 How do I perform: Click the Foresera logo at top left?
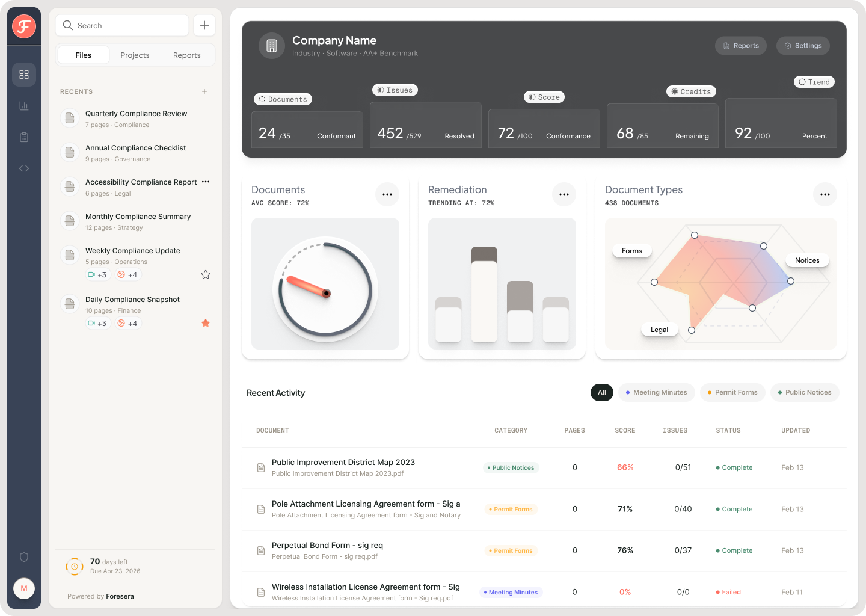pyautogui.click(x=24, y=26)
